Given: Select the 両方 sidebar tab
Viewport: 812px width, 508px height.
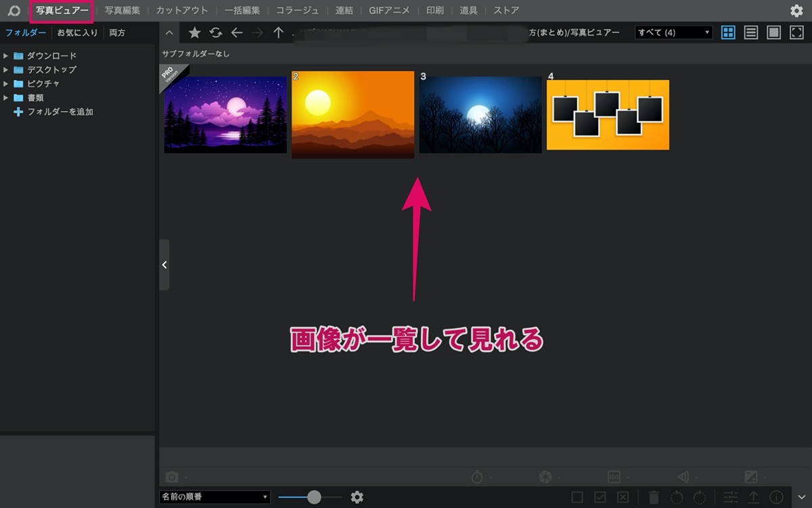Looking at the screenshot, I should [x=117, y=33].
